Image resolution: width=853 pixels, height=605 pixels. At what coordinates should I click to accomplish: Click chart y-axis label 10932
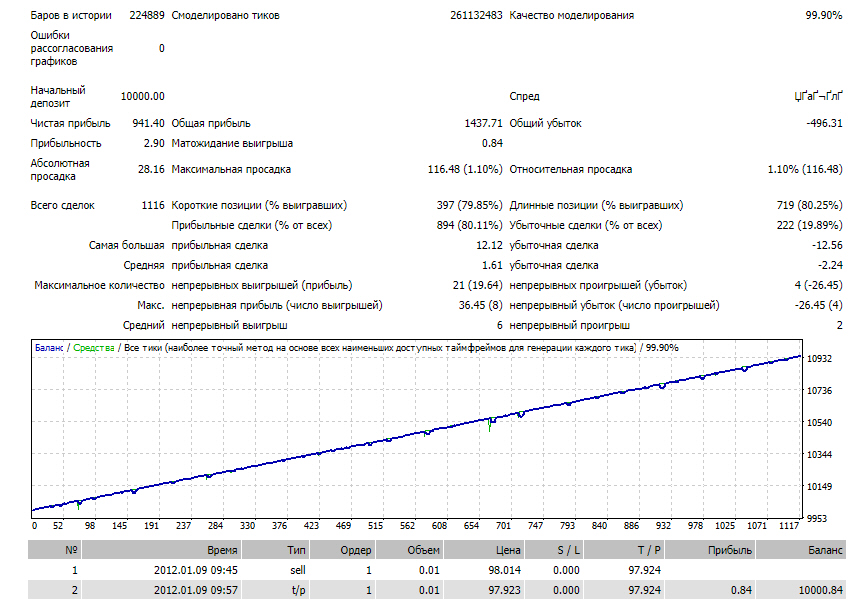point(819,359)
